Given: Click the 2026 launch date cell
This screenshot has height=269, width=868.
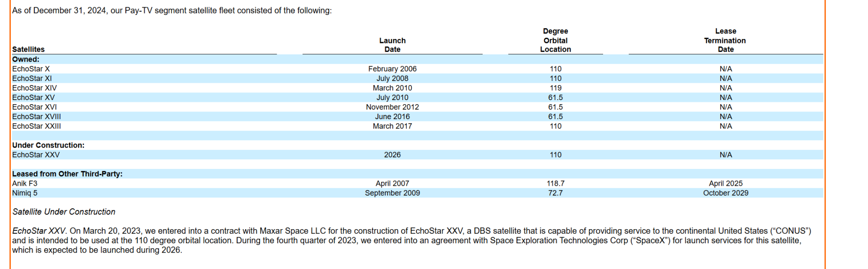Looking at the screenshot, I should tap(392, 155).
